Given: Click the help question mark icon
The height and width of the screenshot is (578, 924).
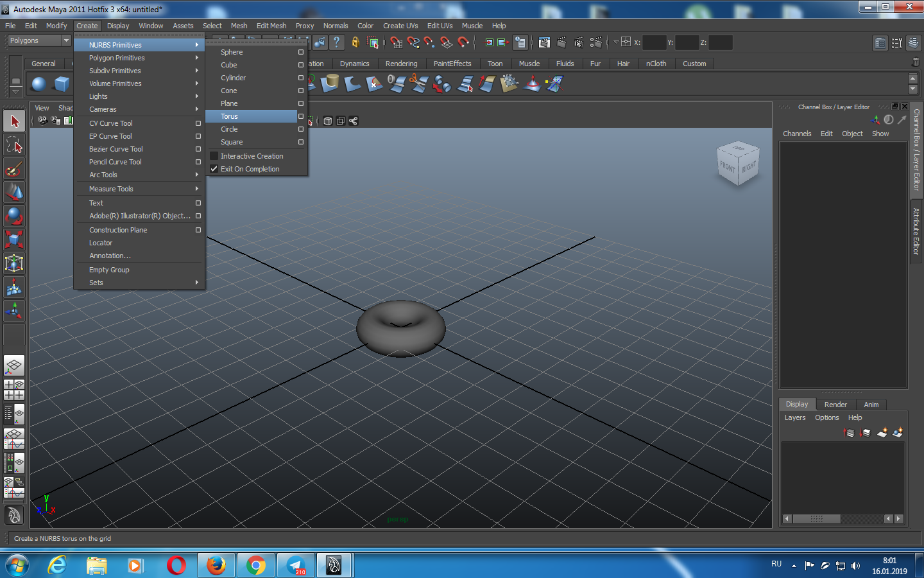Looking at the screenshot, I should [337, 42].
